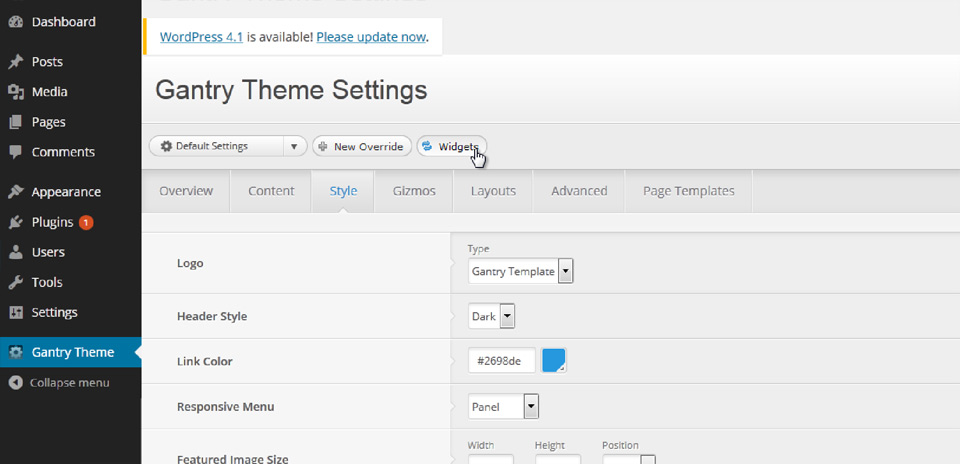Click the Plugins plug icon

[x=16, y=222]
